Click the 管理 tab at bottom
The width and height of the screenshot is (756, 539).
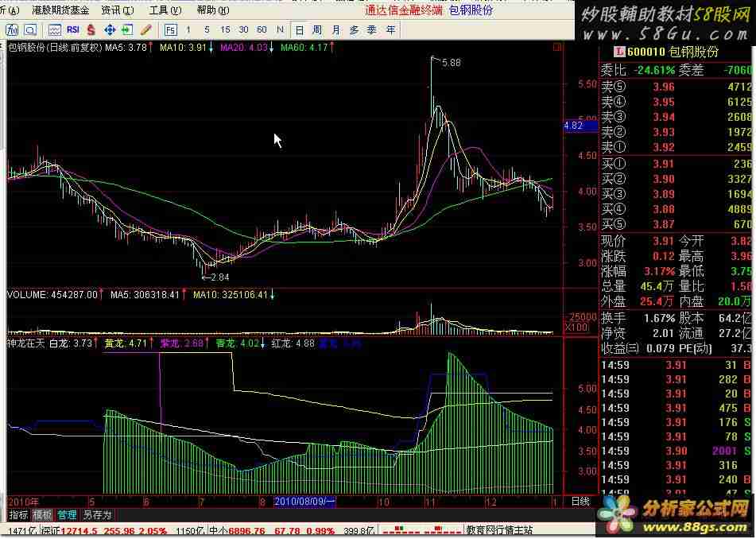coord(67,515)
